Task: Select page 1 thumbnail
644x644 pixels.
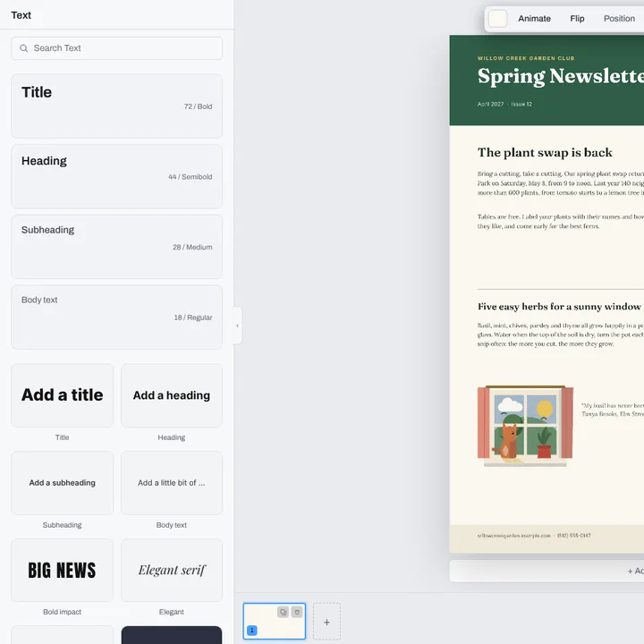Action: tap(274, 621)
